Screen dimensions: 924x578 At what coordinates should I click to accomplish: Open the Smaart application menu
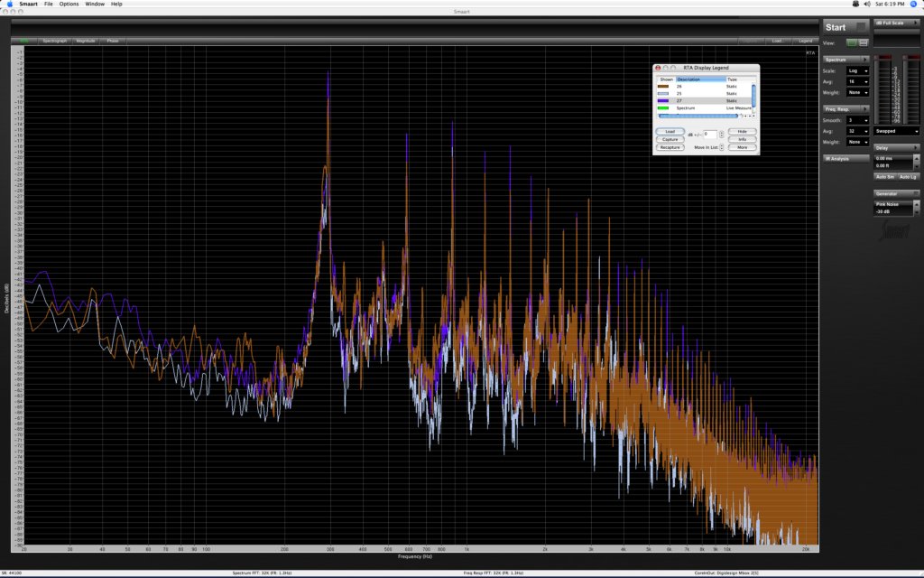click(28, 4)
